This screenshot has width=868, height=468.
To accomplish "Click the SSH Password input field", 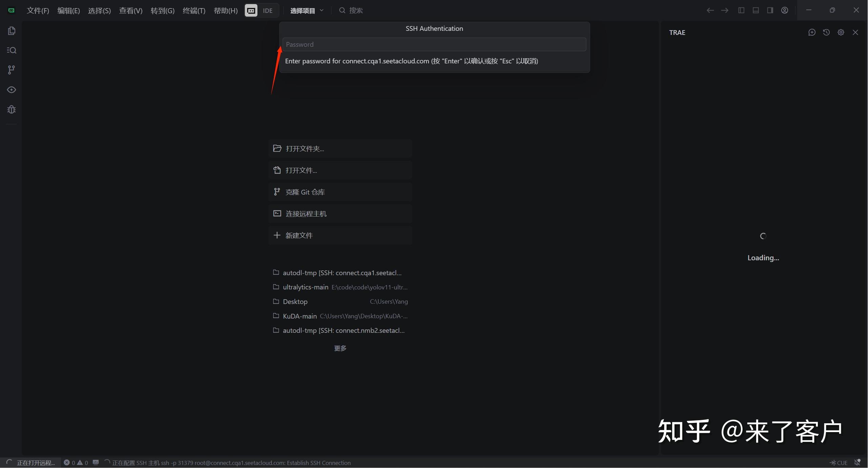I will (434, 44).
